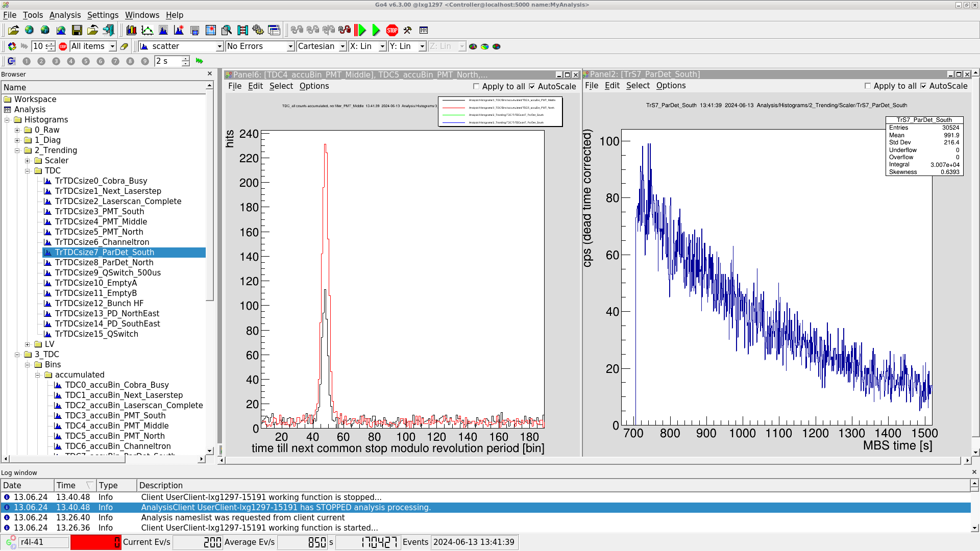Click the green fast-forward icon beside 2 s
The image size is (980, 551).
click(199, 61)
